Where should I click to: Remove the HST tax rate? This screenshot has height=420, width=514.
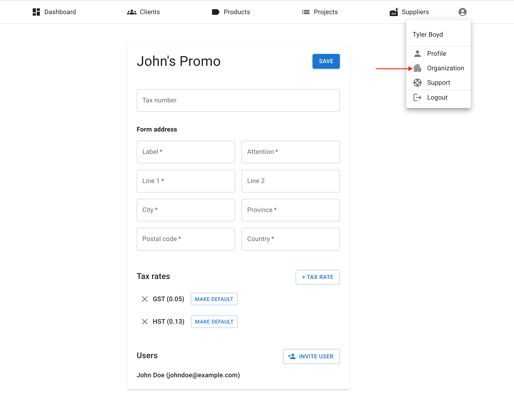(145, 322)
